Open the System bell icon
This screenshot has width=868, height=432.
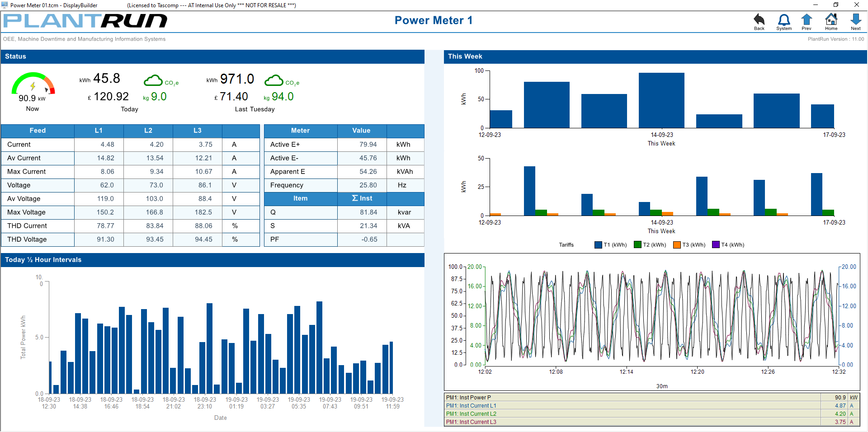tap(784, 20)
